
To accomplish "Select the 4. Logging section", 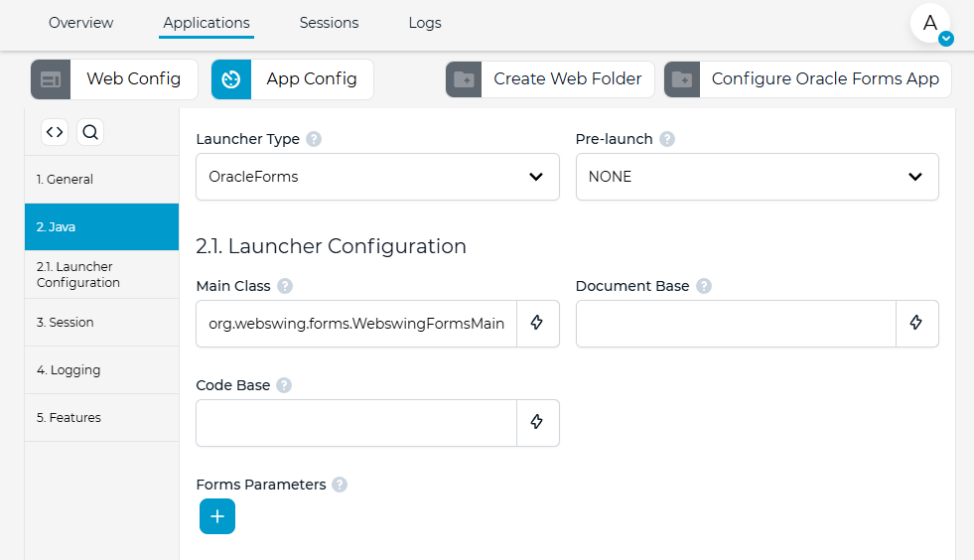I will tap(102, 369).
